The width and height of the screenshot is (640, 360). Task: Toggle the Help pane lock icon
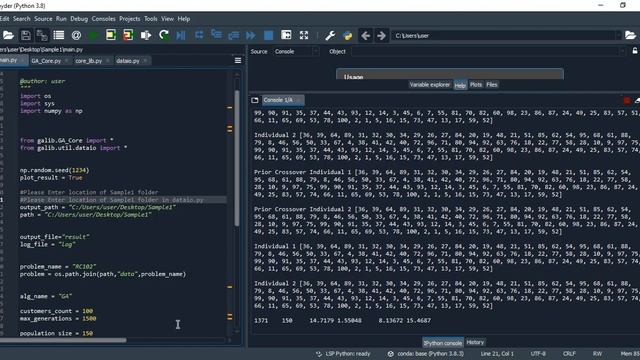(x=635, y=51)
